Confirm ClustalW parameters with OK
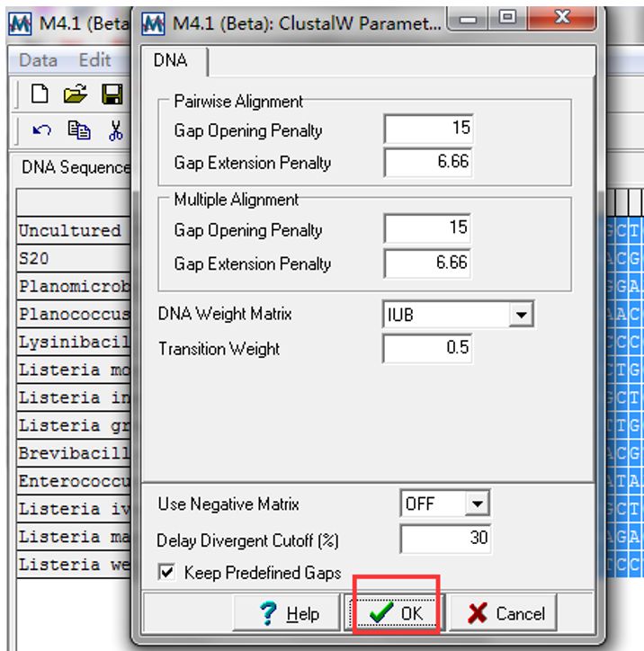This screenshot has width=644, height=651. click(x=396, y=614)
